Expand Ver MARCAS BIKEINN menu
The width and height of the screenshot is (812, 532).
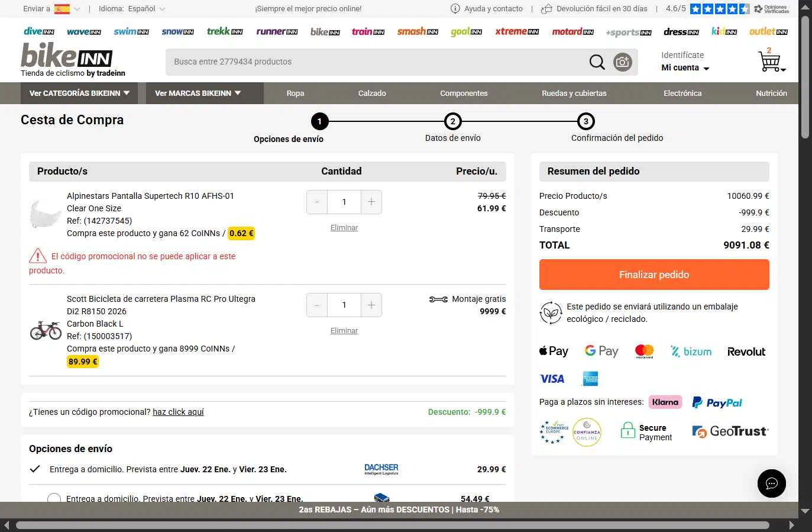click(x=205, y=93)
